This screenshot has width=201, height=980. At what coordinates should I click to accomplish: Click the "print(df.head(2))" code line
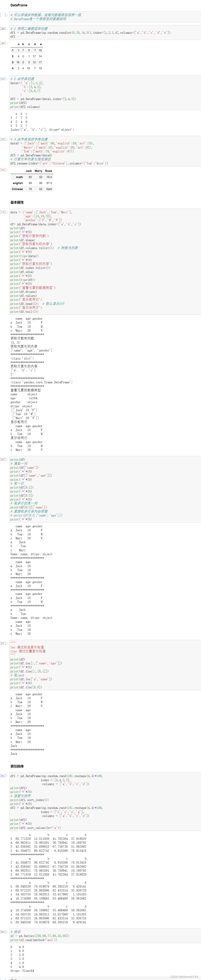24,304
